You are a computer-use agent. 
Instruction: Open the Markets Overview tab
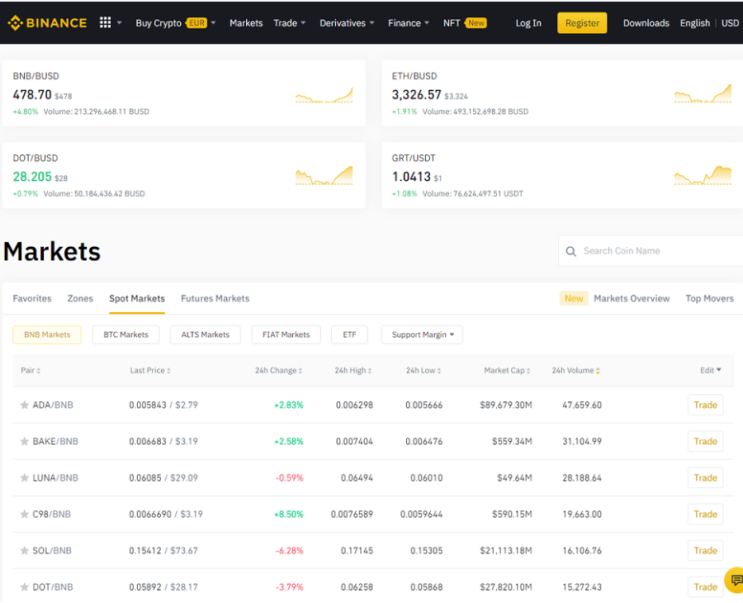632,298
